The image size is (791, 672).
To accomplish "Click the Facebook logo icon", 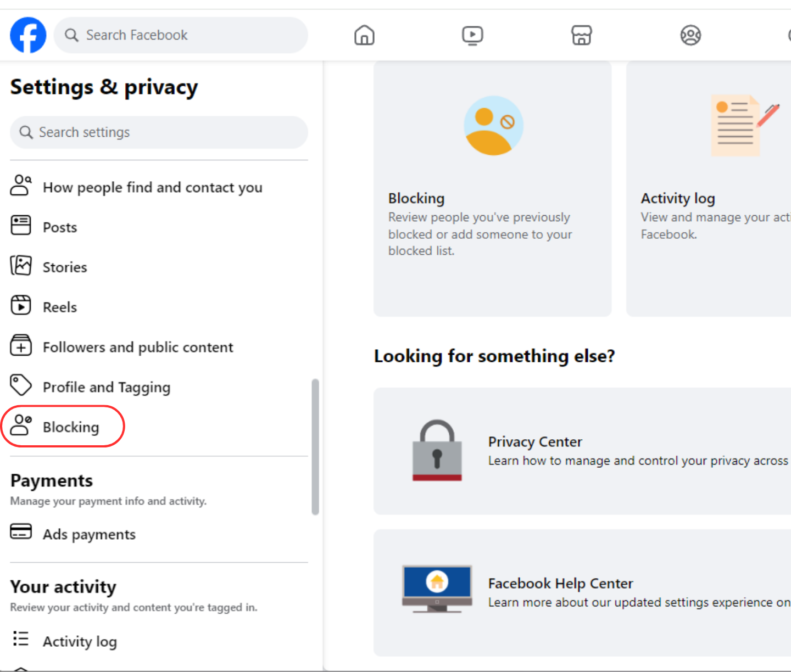I will point(28,35).
